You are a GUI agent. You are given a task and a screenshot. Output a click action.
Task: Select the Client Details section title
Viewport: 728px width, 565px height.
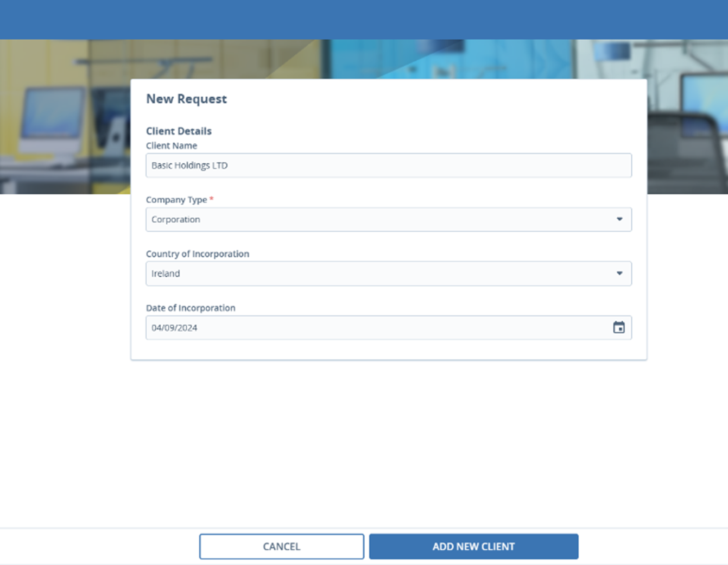(179, 131)
